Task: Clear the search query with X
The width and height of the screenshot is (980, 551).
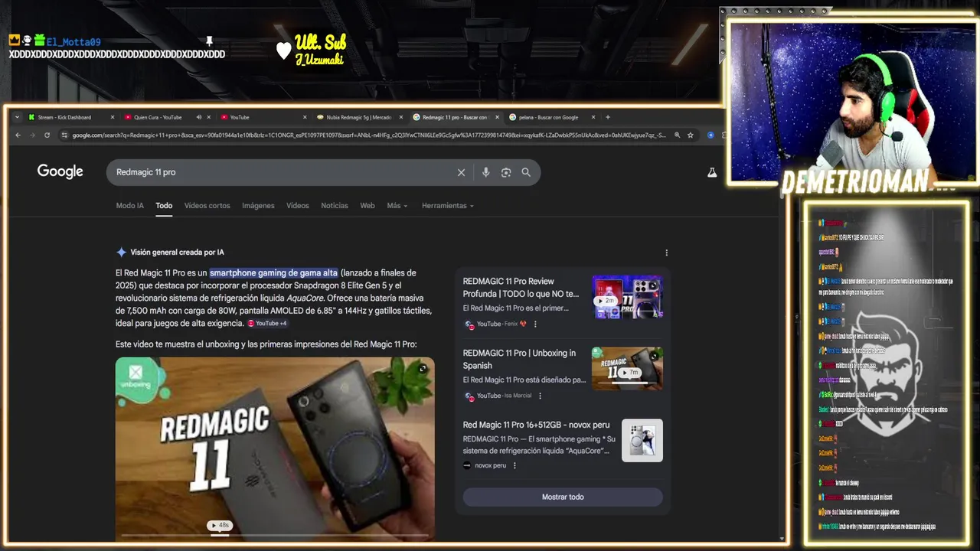Action: (461, 172)
